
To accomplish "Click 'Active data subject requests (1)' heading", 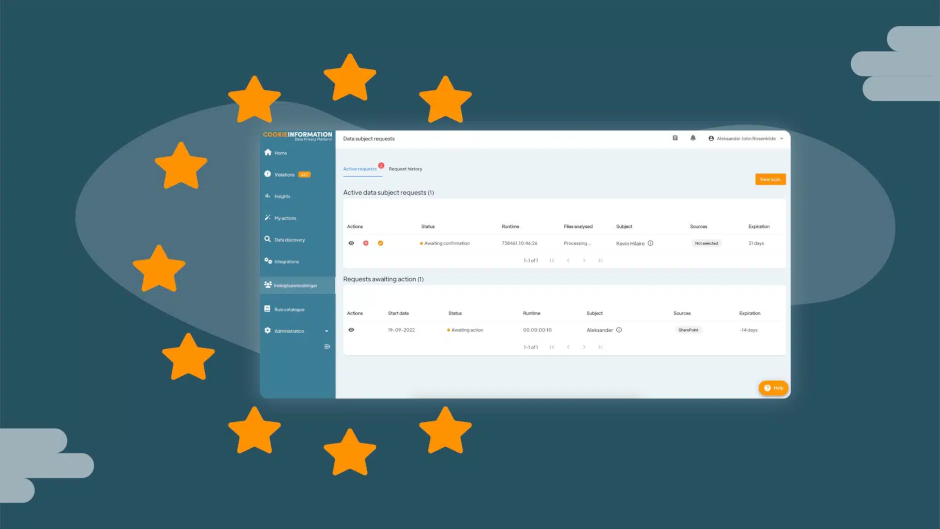I will tap(388, 193).
